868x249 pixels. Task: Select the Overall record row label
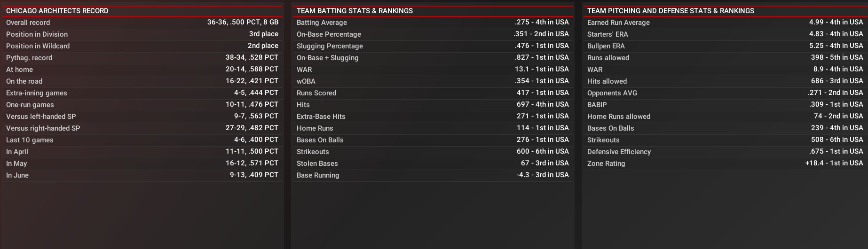pos(28,23)
